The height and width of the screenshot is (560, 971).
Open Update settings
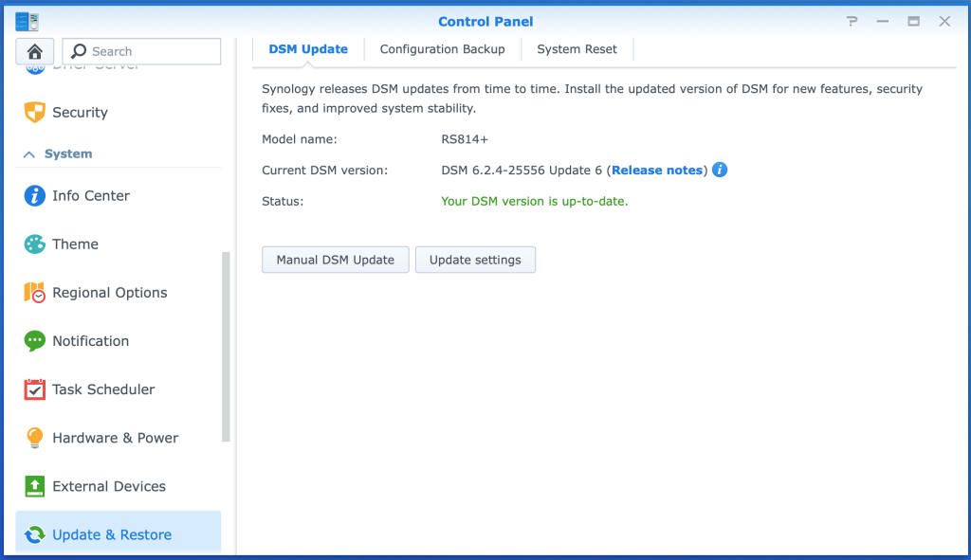point(475,260)
